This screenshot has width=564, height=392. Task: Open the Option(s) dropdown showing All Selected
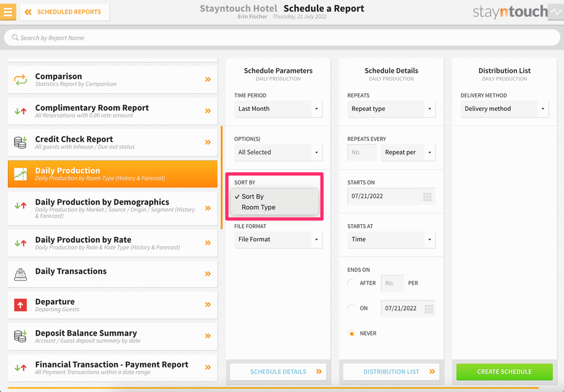click(278, 153)
